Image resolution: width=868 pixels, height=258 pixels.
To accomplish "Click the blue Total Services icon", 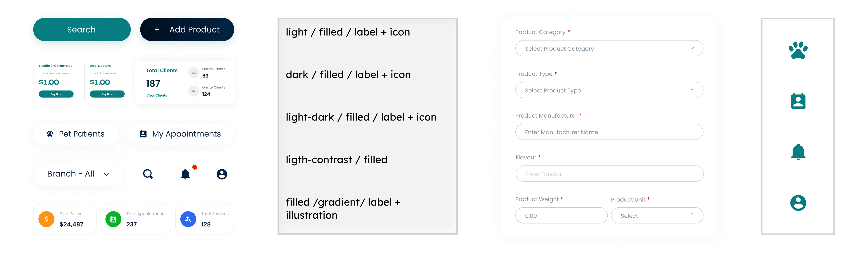I will point(188,219).
